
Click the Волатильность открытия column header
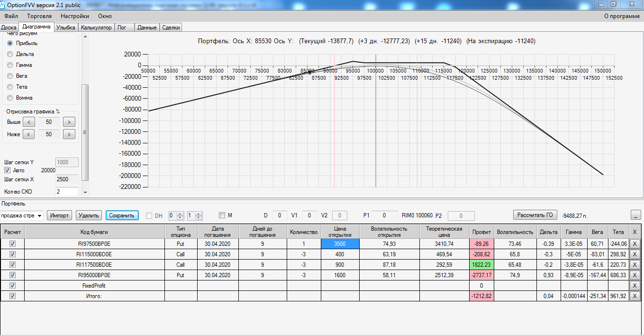tap(389, 232)
